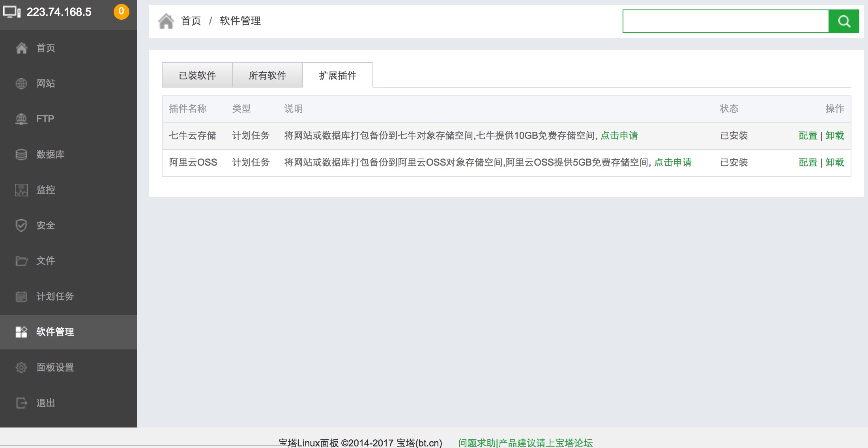Click the database icon for 数据库
The height and width of the screenshot is (448, 868).
click(x=21, y=155)
